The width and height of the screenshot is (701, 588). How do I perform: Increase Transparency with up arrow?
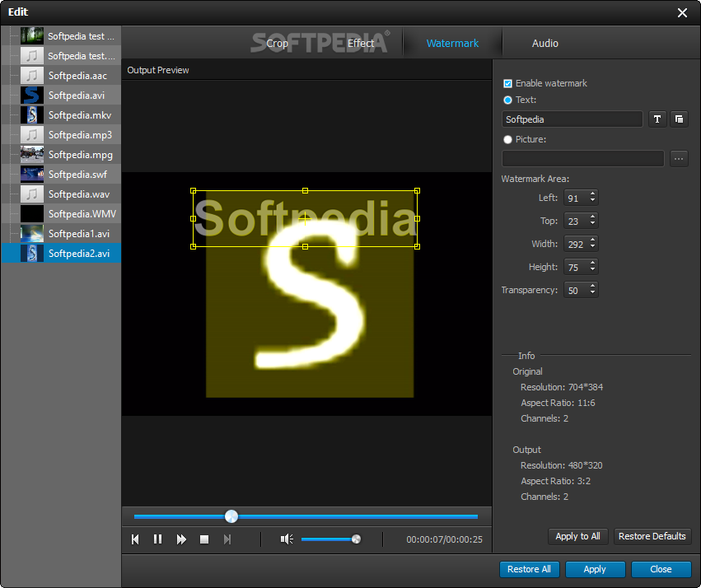(592, 287)
